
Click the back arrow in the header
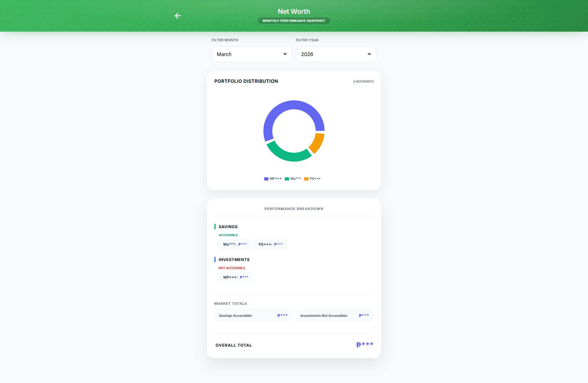178,16
